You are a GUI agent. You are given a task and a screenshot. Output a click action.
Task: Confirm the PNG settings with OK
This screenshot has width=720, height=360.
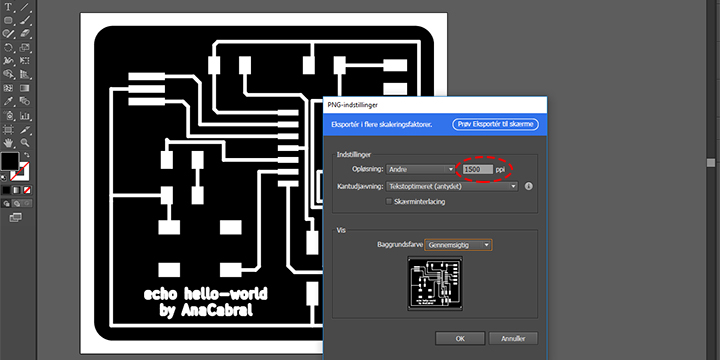(x=460, y=339)
